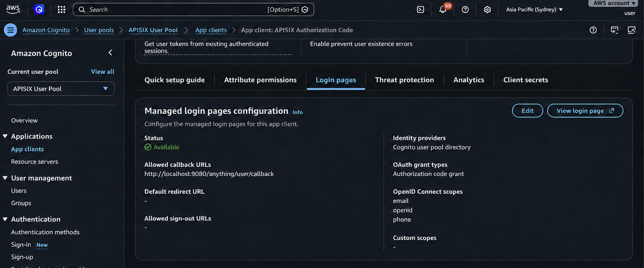Viewport: 644px width, 268px height.
Task: Toggle the blue hamburger navigation menu icon
Action: point(11,30)
